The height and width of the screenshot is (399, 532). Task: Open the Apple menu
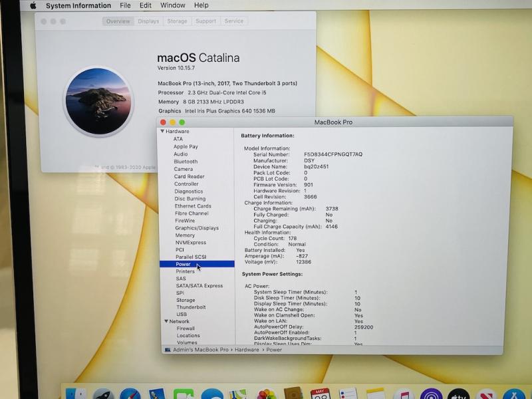click(x=33, y=5)
